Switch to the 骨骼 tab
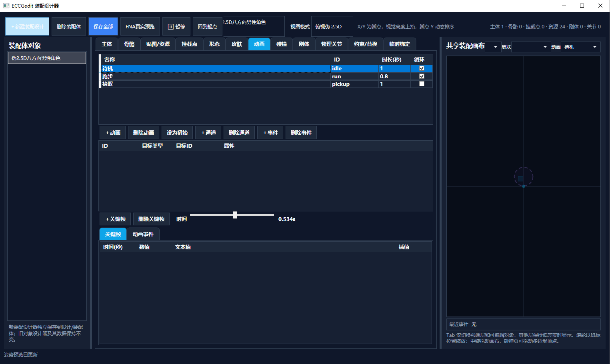This screenshot has height=364, width=610. pyautogui.click(x=129, y=44)
